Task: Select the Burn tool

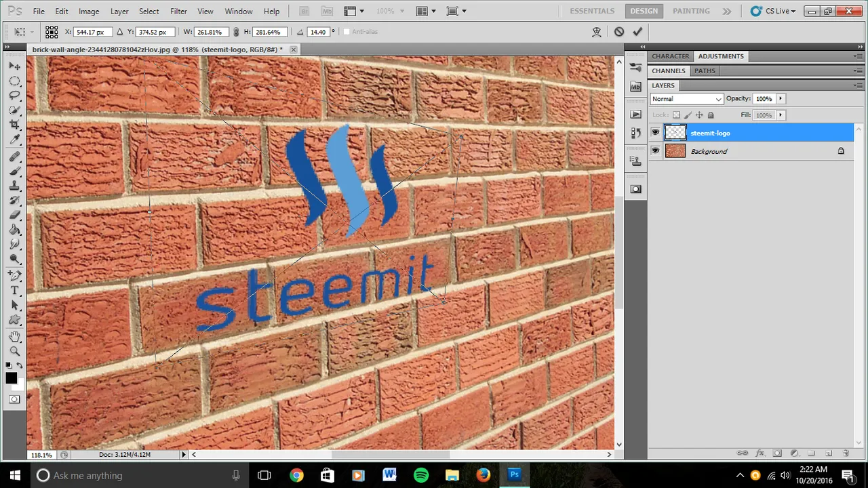Action: (x=14, y=259)
